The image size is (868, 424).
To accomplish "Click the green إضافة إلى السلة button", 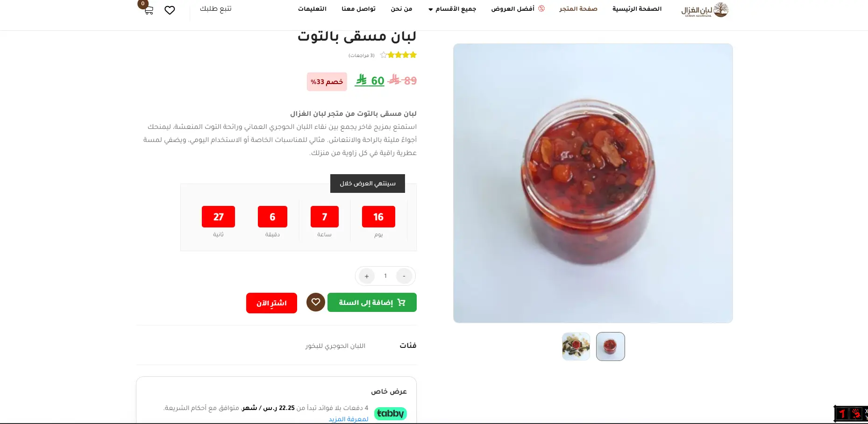I will point(372,302).
